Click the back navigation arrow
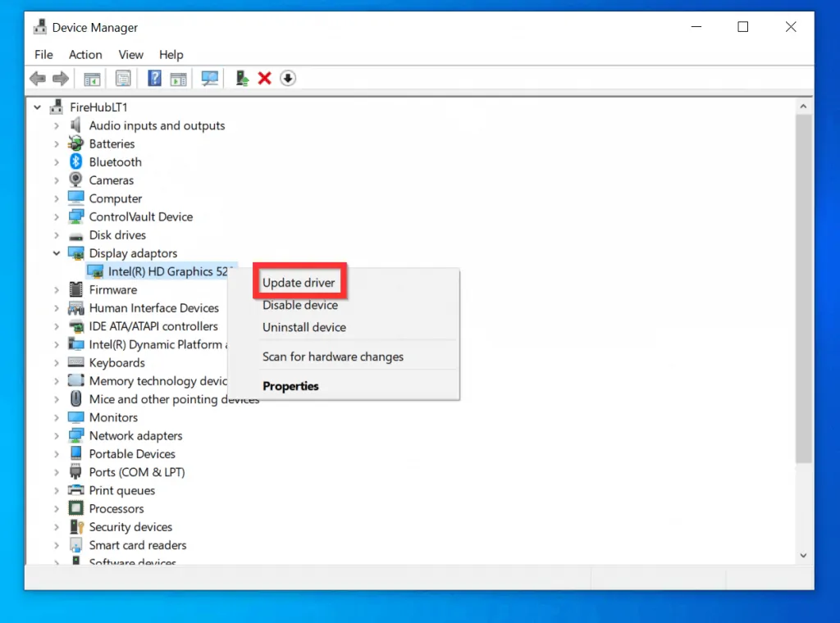 (38, 78)
